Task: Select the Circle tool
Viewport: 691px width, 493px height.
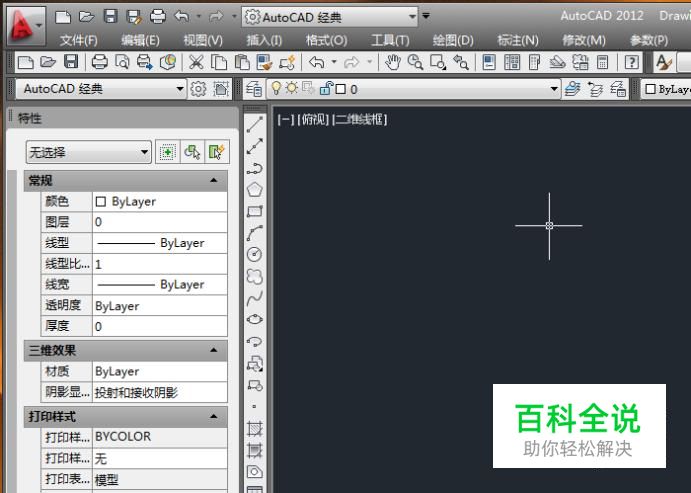Action: click(255, 254)
